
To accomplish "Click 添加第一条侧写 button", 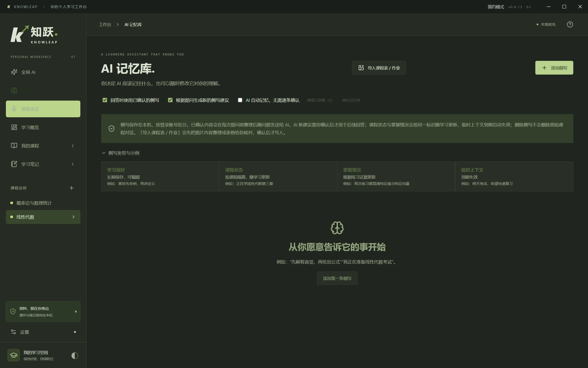I will coord(337,278).
